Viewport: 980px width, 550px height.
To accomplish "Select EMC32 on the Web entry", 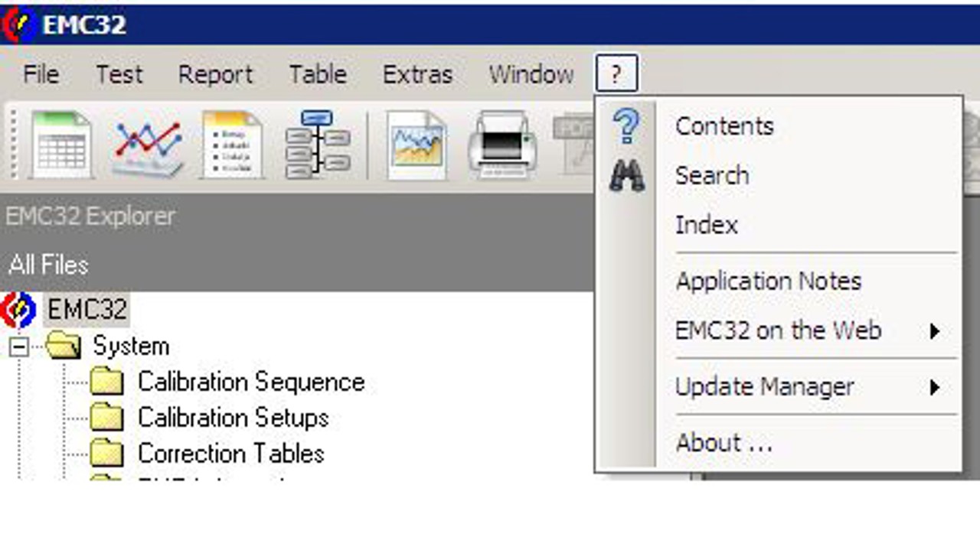I will [x=778, y=331].
